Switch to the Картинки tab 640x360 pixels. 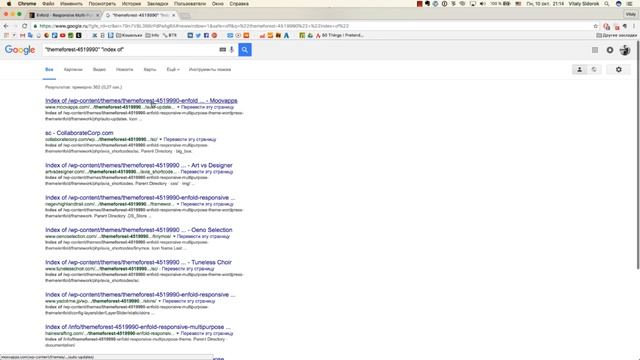(73, 69)
